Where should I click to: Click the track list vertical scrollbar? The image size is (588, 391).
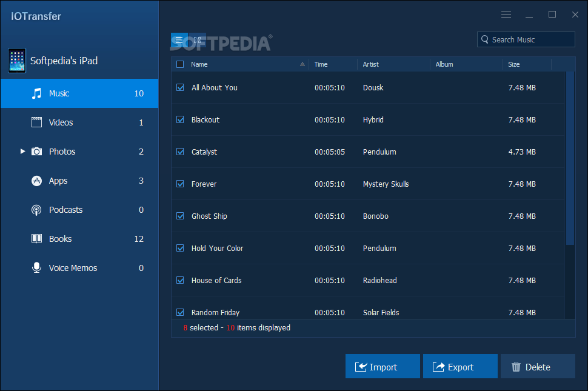570,158
